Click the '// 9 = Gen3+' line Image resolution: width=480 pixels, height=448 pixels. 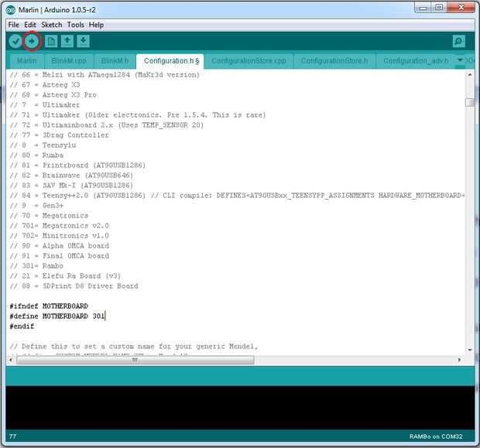[x=36, y=205]
